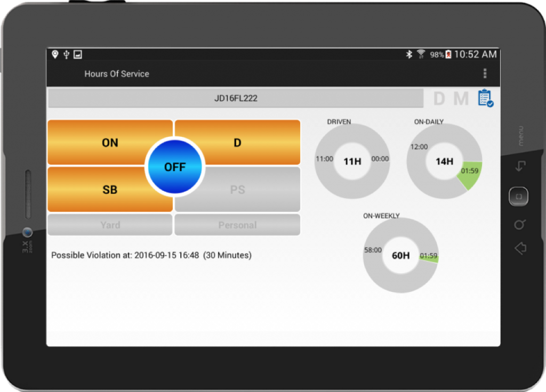Tap the location pin status icon
Screen dimensions: 546x392
click(55, 54)
